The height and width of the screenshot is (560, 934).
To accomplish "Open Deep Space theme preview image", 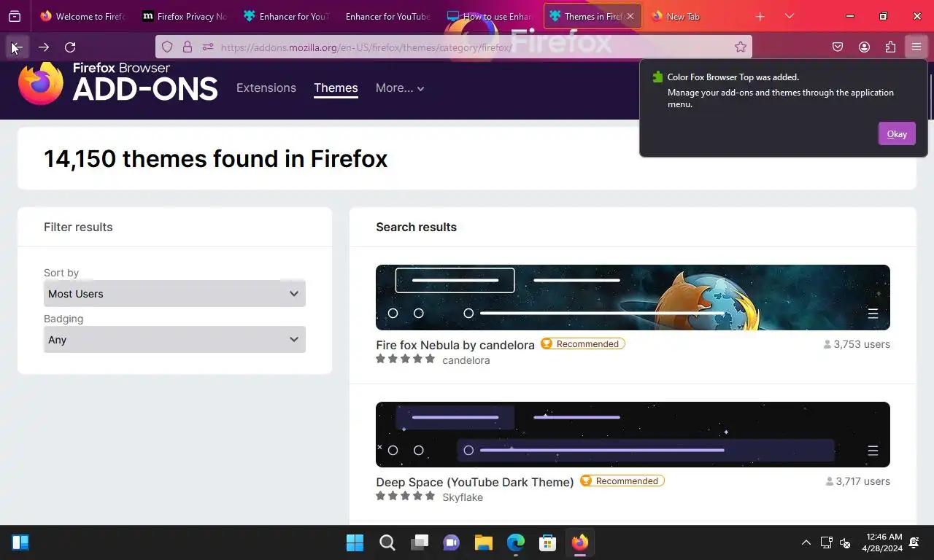I will (x=633, y=435).
